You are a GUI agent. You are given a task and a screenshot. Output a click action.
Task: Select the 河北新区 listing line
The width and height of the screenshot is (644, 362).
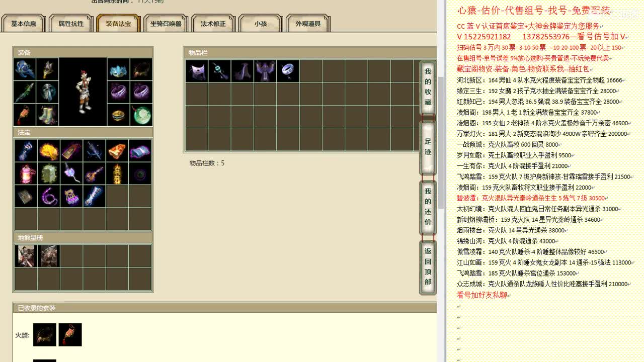pyautogui.click(x=541, y=80)
